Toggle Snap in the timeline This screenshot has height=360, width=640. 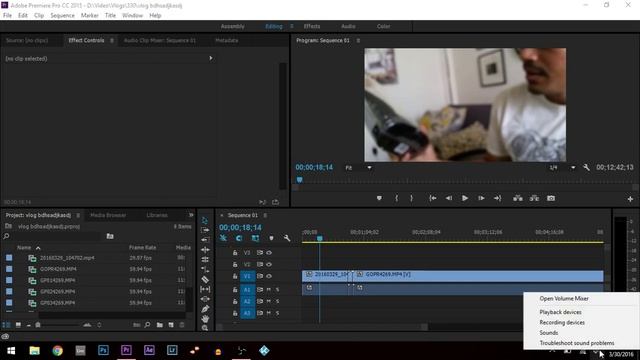coord(239,238)
